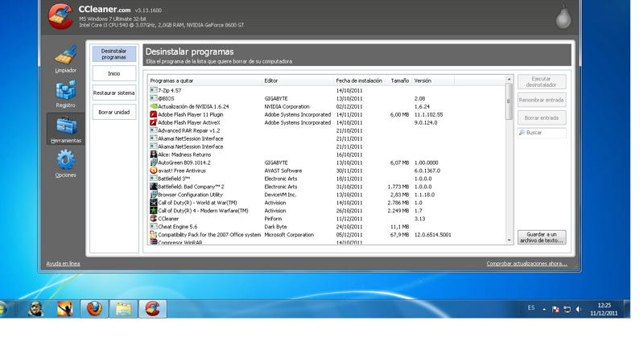Image resolution: width=644 pixels, height=362 pixels.
Task: Select the 7-Zip 4.57 program icon
Action: tap(153, 90)
